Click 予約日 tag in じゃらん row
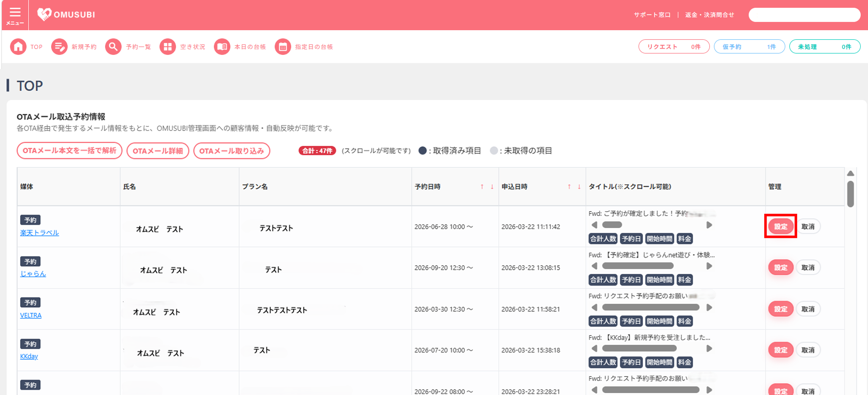Screen dimensions: 868x395 pos(631,280)
